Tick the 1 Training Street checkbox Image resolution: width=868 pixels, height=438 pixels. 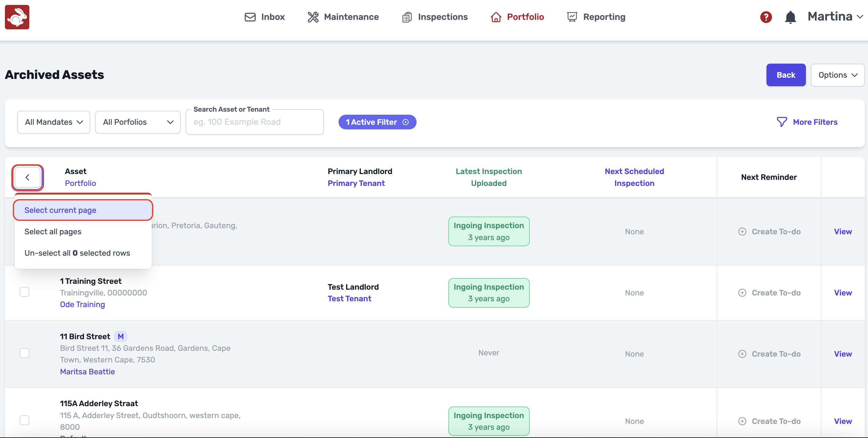[24, 292]
